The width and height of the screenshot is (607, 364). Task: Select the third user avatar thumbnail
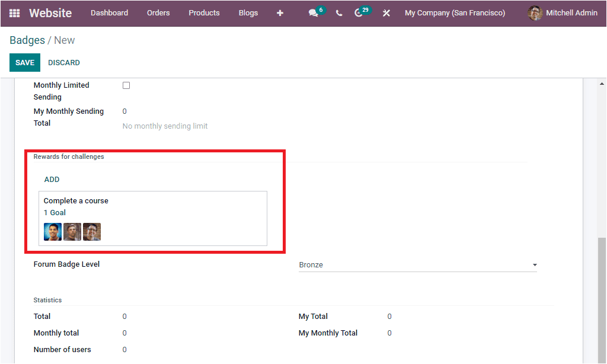point(91,231)
